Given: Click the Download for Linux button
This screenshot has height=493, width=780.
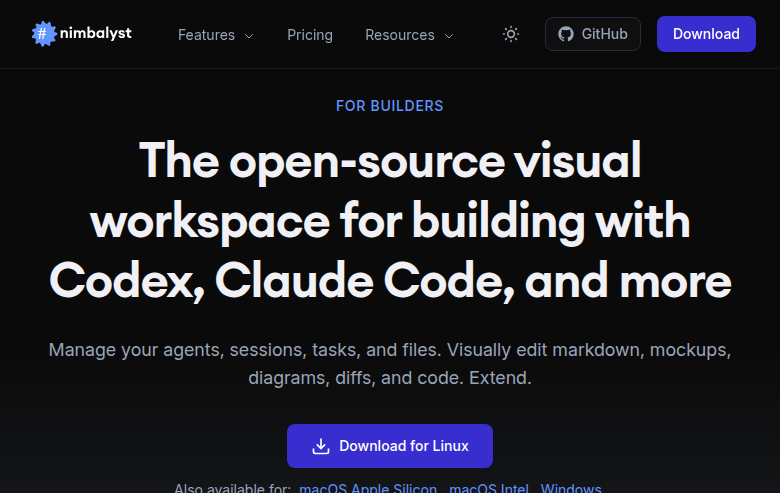Looking at the screenshot, I should tap(390, 446).
